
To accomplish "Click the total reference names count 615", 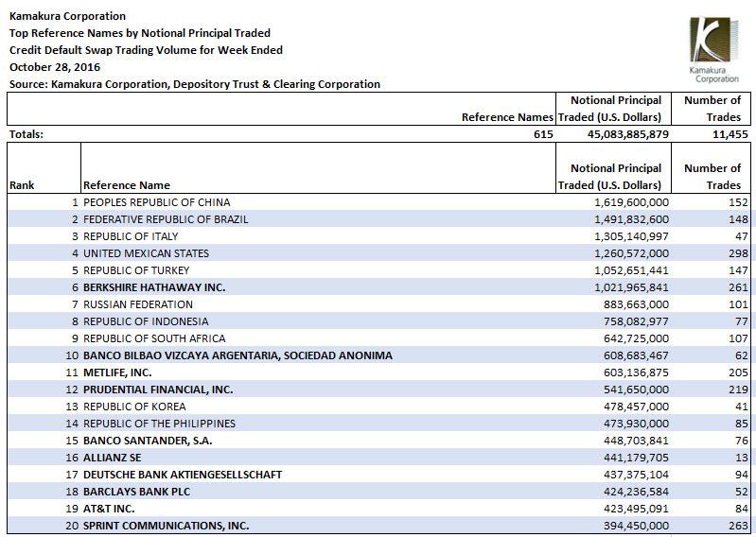I will pos(543,134).
